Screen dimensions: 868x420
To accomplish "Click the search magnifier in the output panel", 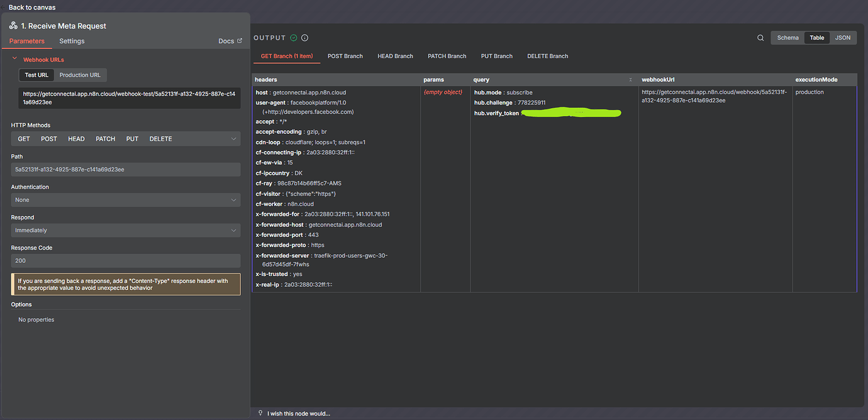I will pos(760,38).
